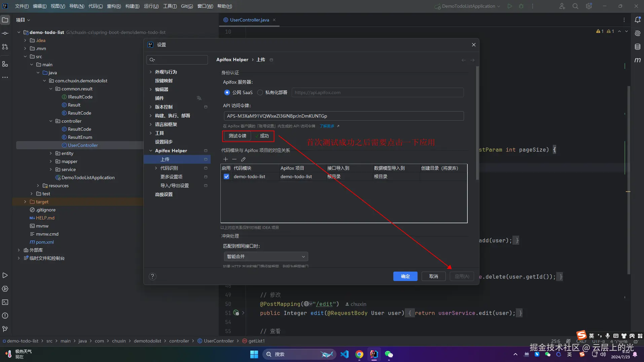The width and height of the screenshot is (644, 362).
Task: Select the 私有化部署 radio button
Action: coord(260,92)
